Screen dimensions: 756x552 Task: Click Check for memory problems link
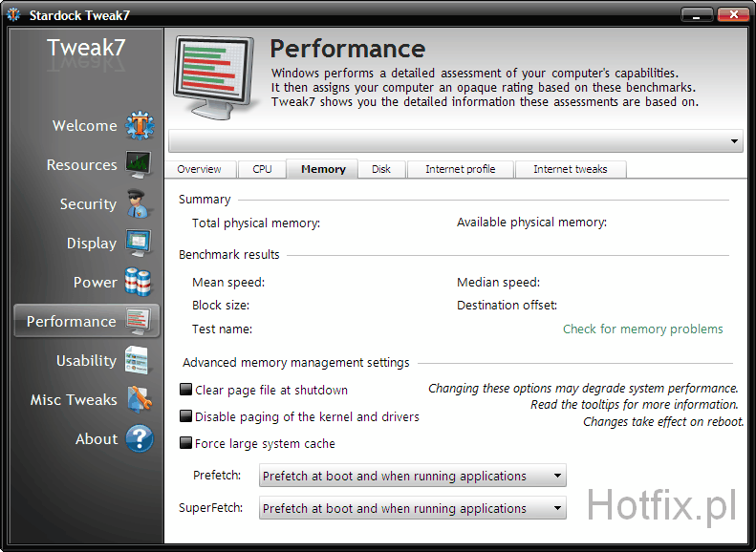[x=642, y=329]
